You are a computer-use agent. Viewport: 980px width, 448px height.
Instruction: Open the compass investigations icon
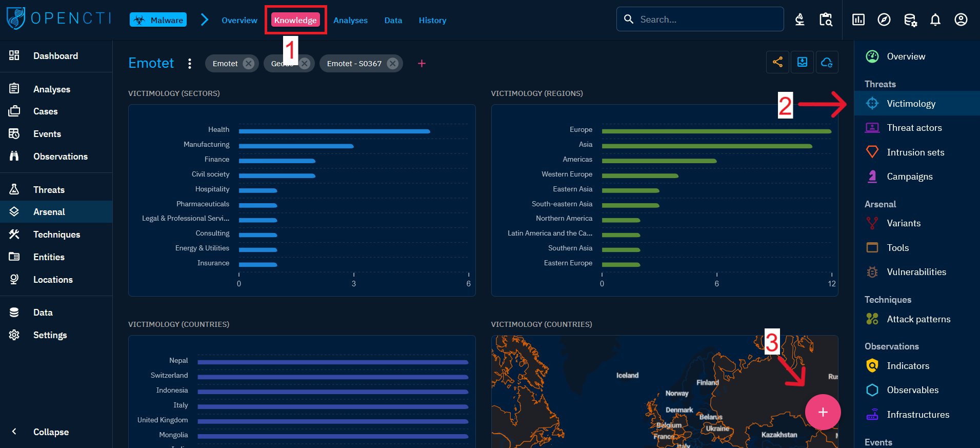[884, 20]
